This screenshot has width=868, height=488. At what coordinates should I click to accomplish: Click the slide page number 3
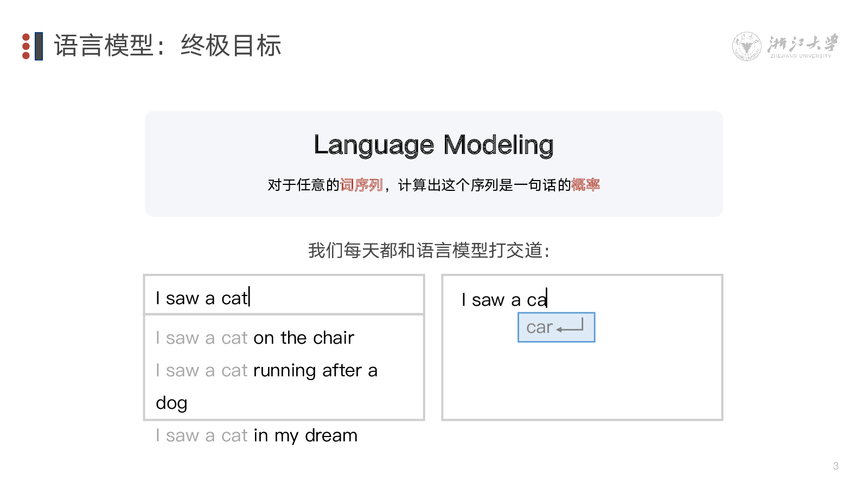coord(835,466)
